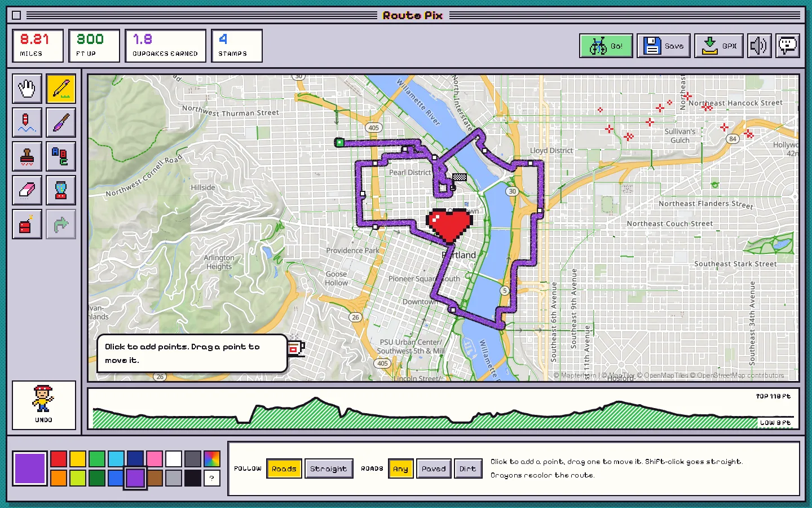Viewport: 812px width, 508px height.
Task: Click the green redo arrow button
Action: [x=61, y=224]
